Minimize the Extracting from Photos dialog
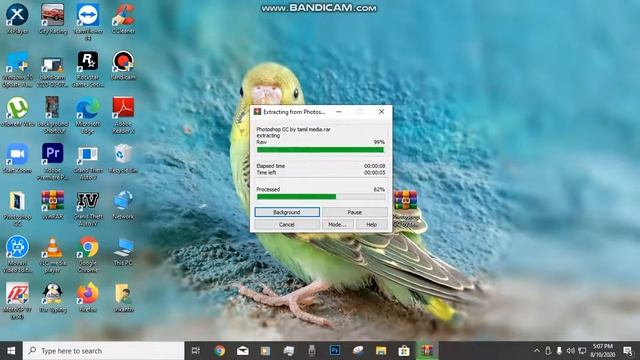The width and height of the screenshot is (640, 360). [339, 111]
